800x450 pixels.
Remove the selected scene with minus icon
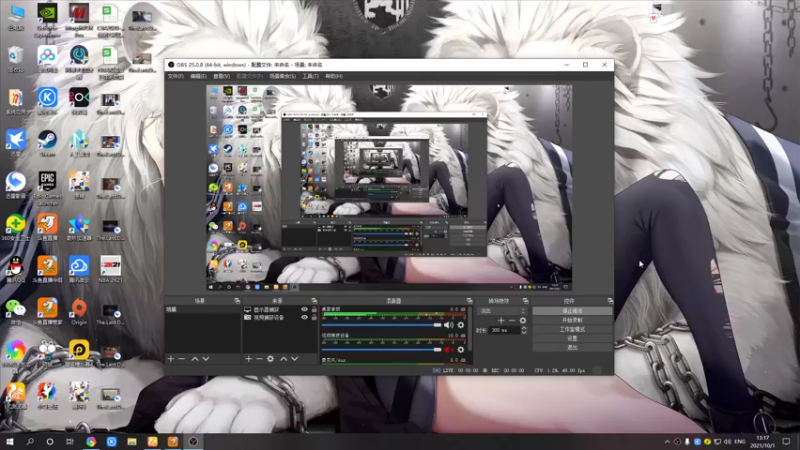[x=182, y=359]
